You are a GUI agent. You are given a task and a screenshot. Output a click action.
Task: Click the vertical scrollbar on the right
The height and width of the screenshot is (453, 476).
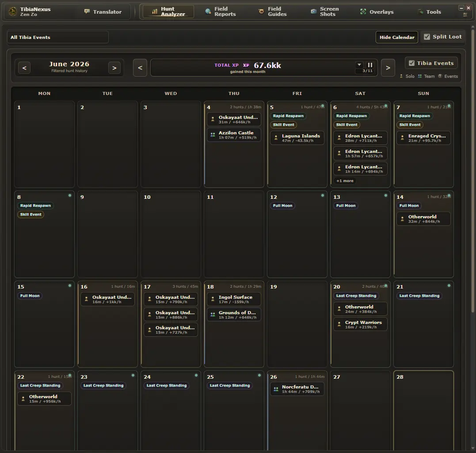click(472, 170)
